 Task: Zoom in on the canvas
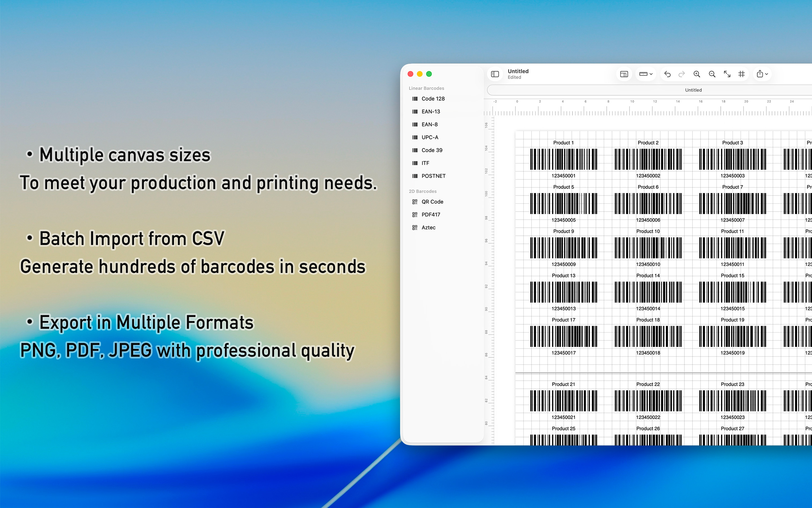pyautogui.click(x=697, y=74)
